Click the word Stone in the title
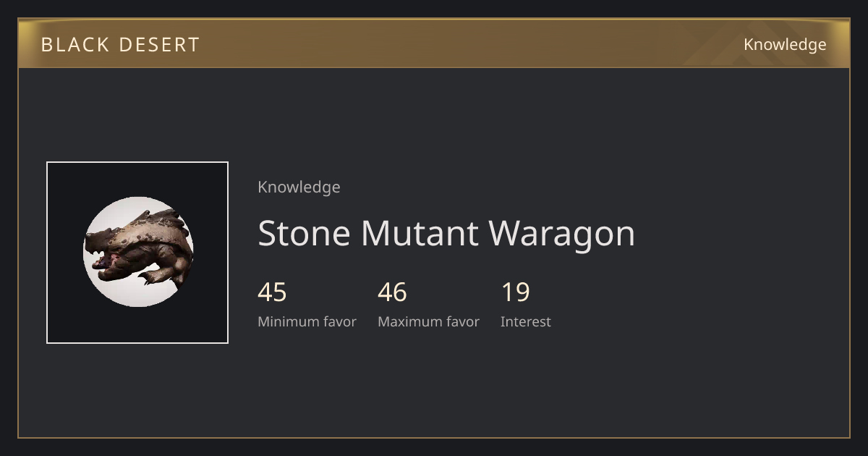868x456 pixels. pos(305,233)
